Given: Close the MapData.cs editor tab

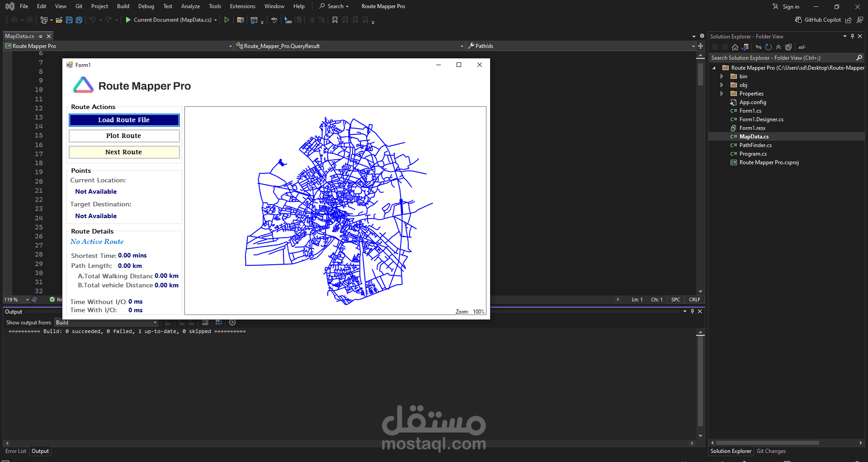Looking at the screenshot, I should pos(49,36).
